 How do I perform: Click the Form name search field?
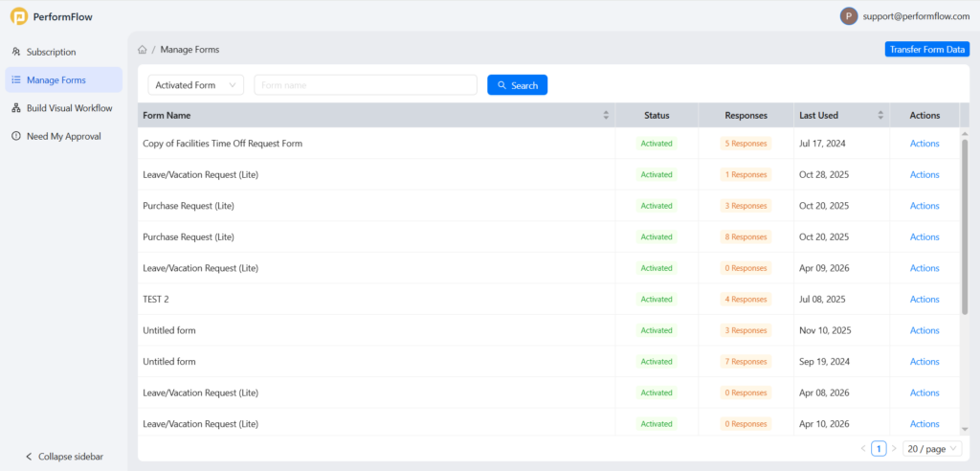[366, 85]
